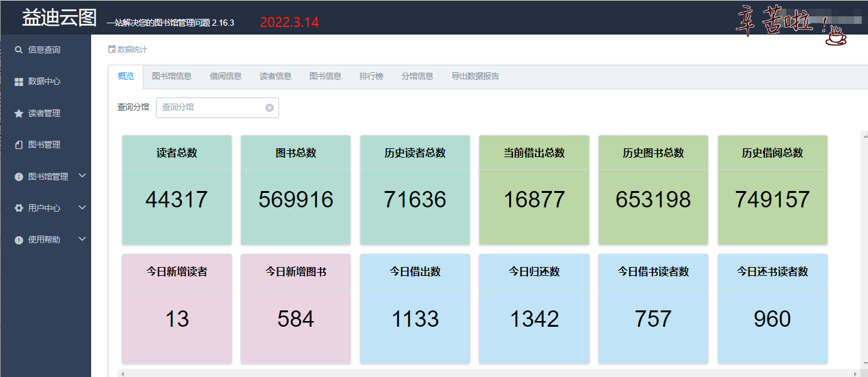The image size is (868, 377).
Task: Select the 排行榜 tab
Action: [x=371, y=76]
